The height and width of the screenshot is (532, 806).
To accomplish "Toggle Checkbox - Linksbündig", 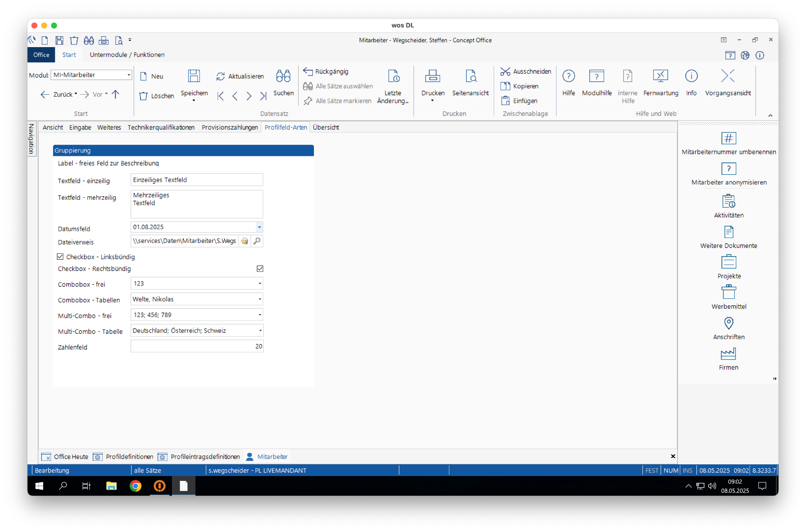I will tap(60, 257).
